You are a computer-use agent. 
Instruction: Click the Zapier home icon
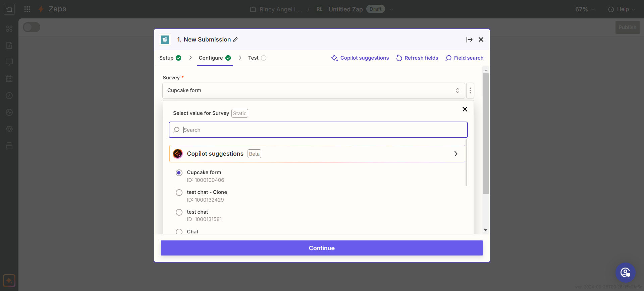click(9, 9)
